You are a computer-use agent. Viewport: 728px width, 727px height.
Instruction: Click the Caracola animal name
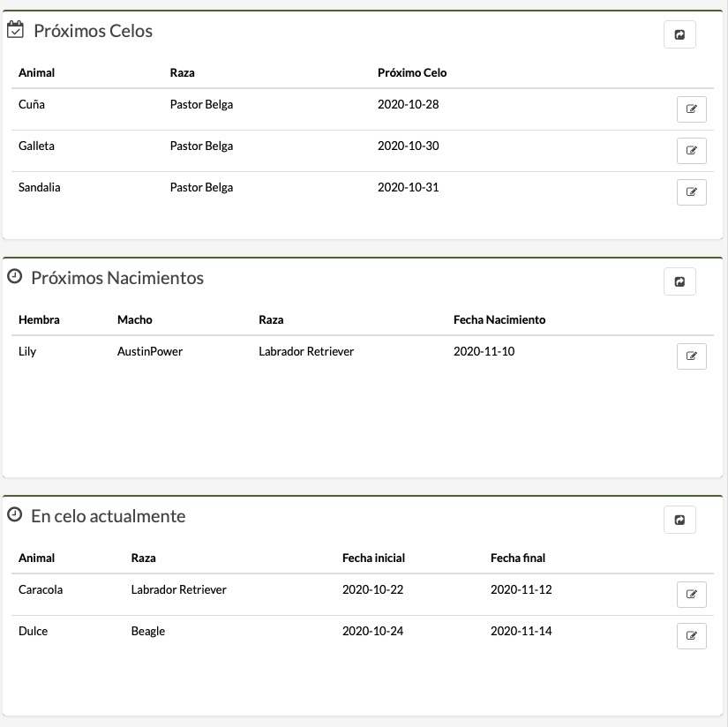(x=41, y=589)
